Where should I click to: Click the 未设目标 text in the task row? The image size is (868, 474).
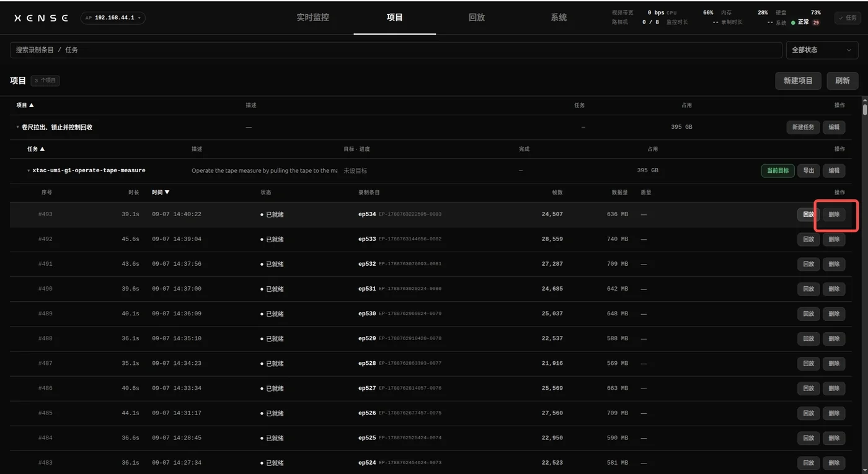[355, 170]
